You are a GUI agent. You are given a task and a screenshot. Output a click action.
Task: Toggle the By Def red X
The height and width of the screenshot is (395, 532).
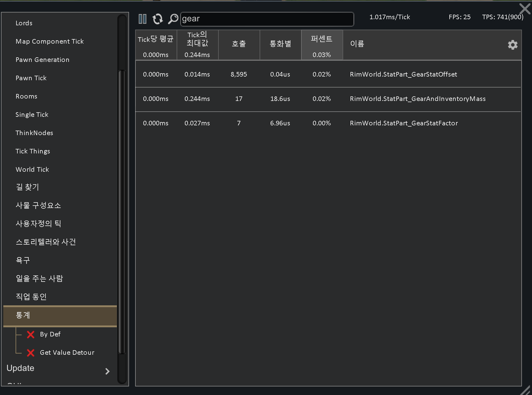tap(31, 335)
